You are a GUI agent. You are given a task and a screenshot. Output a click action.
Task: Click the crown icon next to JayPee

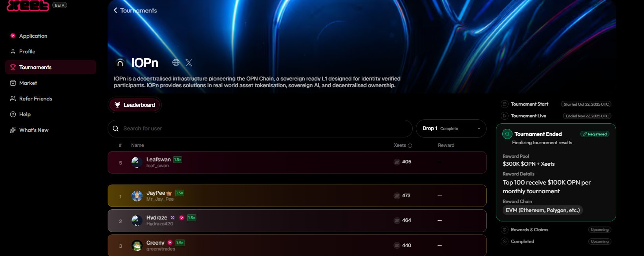point(169,193)
